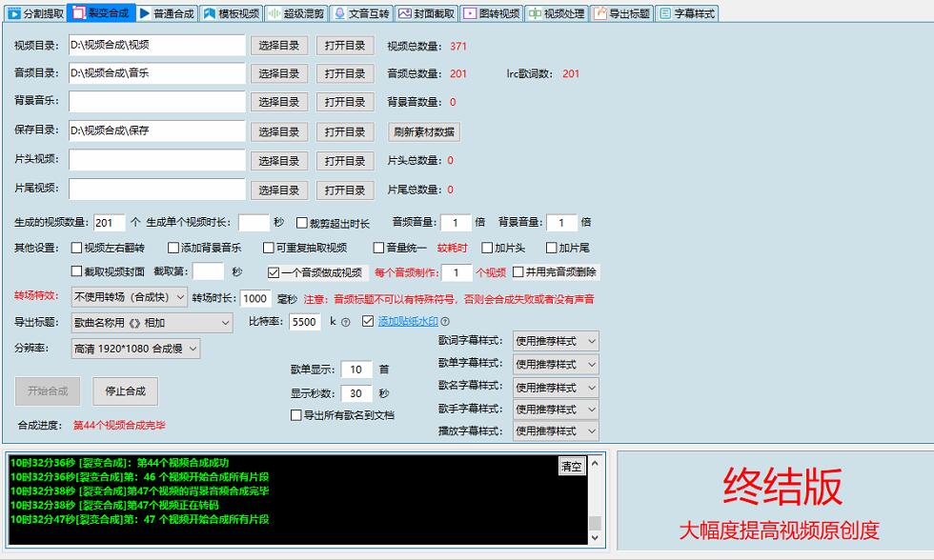Open the 模板视频 tab
This screenshot has width=934, height=560.
tap(231, 13)
